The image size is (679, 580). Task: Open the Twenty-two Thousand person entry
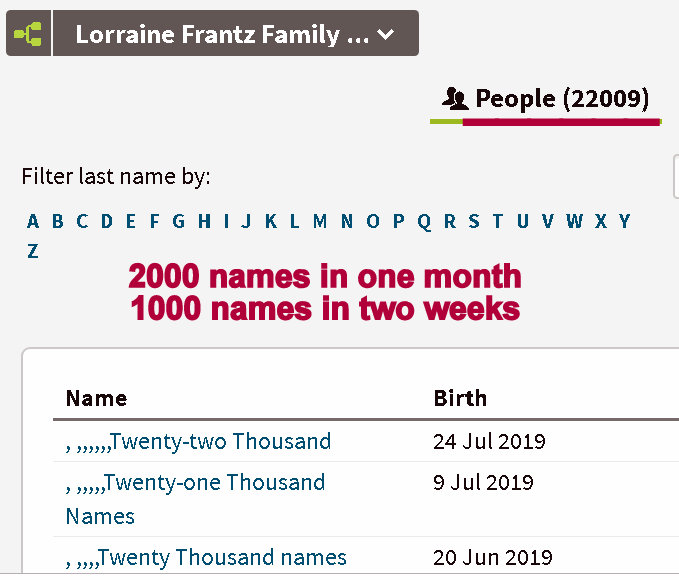pyautogui.click(x=198, y=441)
